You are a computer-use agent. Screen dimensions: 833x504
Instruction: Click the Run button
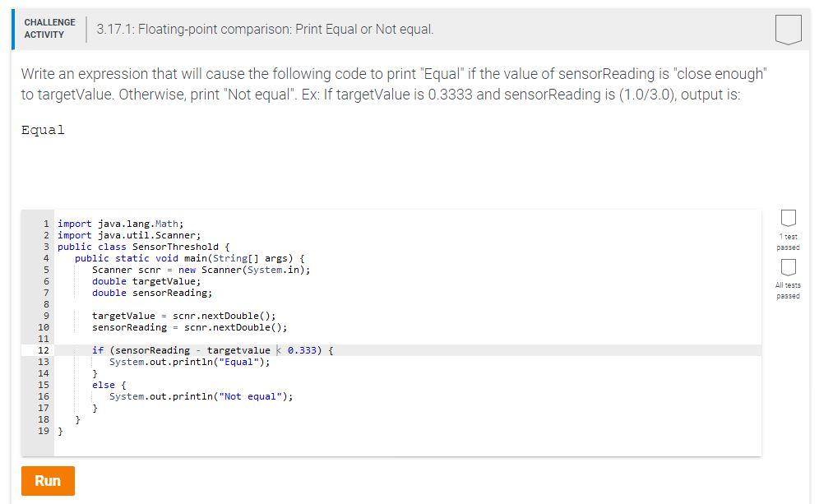point(47,481)
